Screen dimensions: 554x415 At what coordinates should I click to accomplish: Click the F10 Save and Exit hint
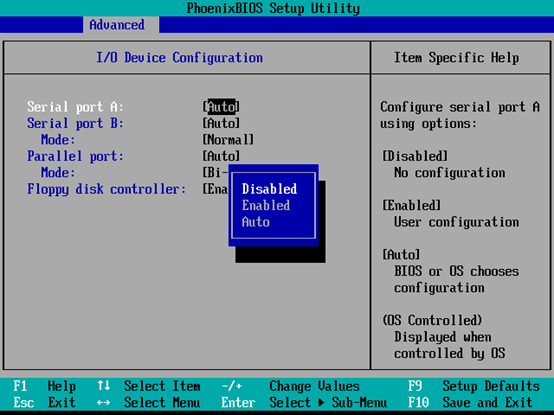pos(471,402)
